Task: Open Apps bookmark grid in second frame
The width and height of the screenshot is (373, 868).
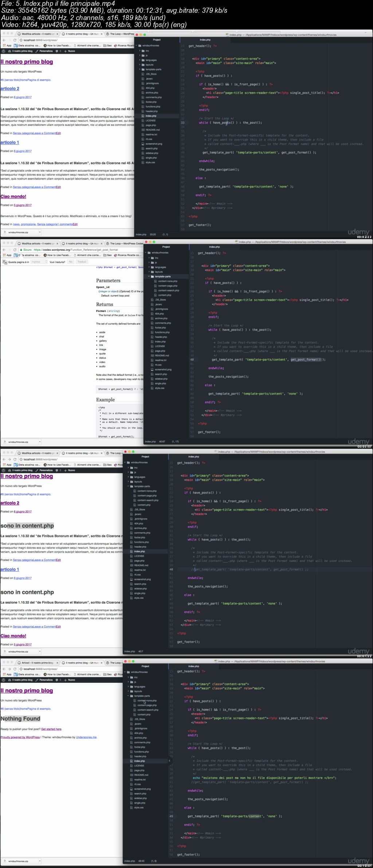Action: 7,255
